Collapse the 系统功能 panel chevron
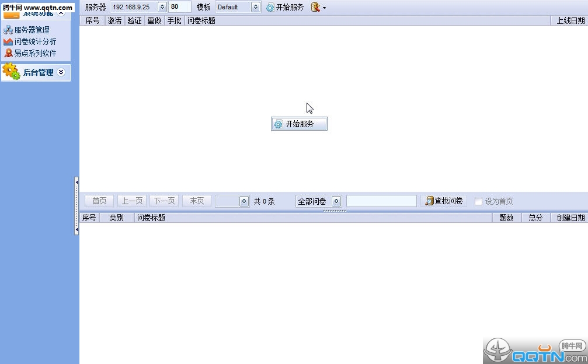588x364 pixels. [61, 13]
